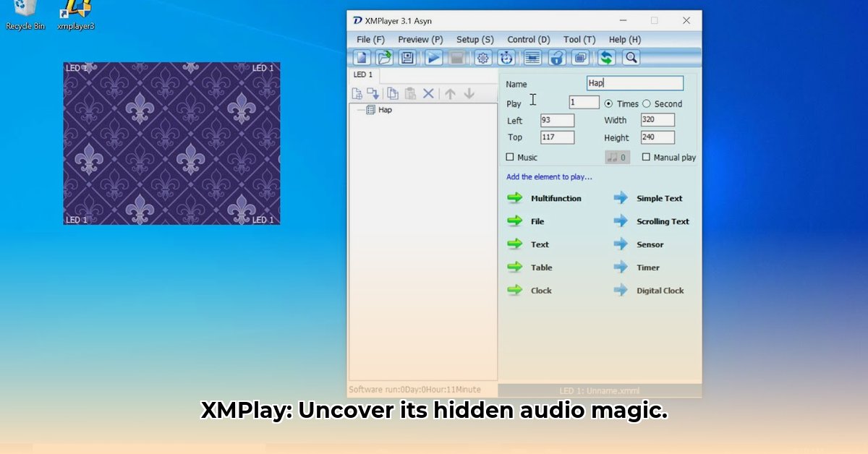The width and height of the screenshot is (868, 454).
Task: Click the Left position field
Action: click(557, 120)
